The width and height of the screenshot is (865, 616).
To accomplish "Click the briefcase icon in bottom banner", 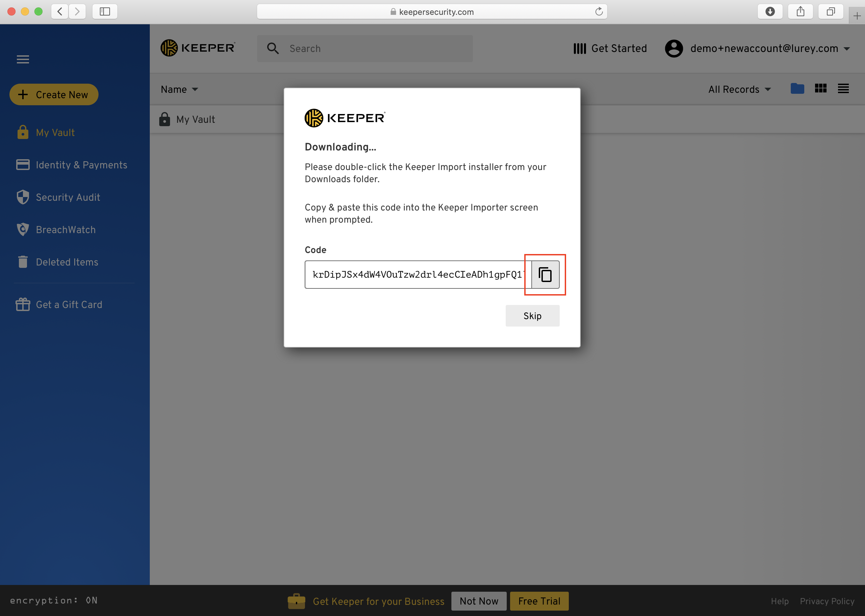I will (x=296, y=601).
